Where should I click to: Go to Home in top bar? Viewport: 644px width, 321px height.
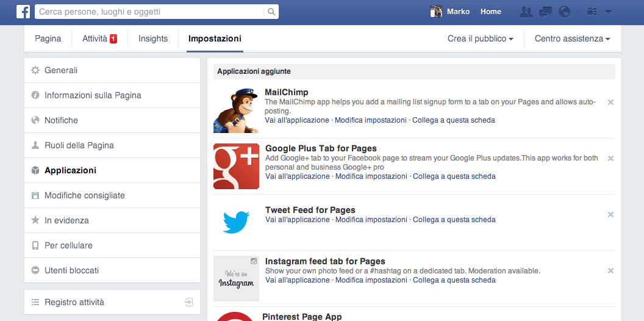pyautogui.click(x=491, y=12)
